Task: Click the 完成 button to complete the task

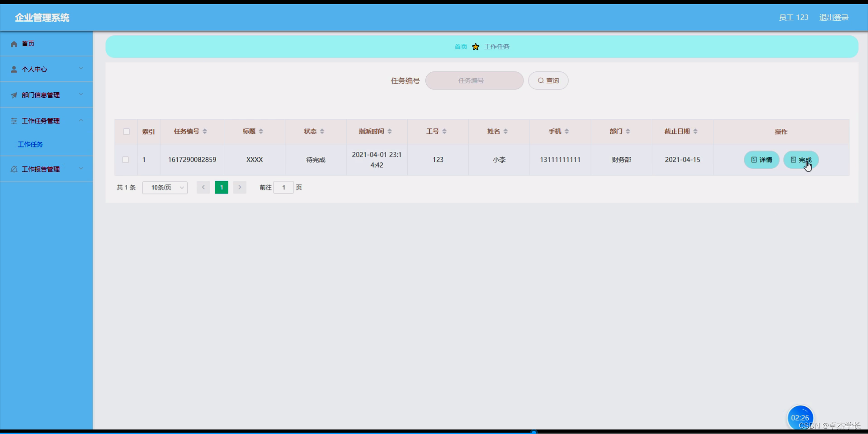Action: (802, 160)
